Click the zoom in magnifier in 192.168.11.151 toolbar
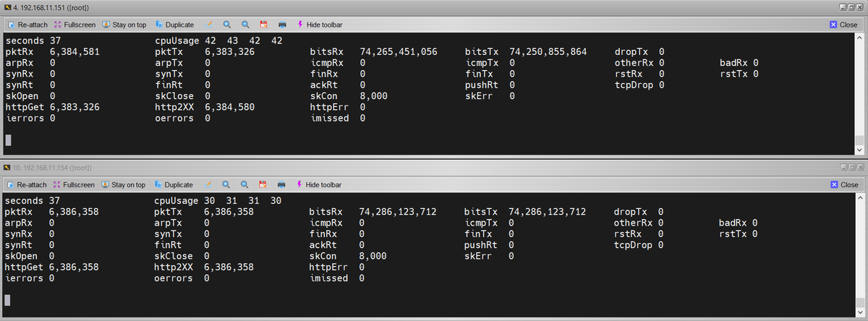 click(x=226, y=25)
